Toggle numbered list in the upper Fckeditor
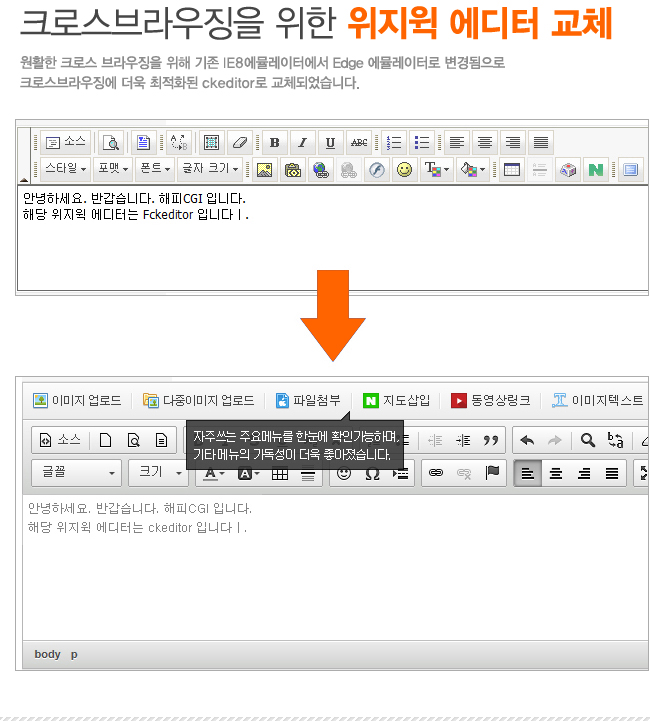The width and height of the screenshot is (650, 721). coord(394,143)
